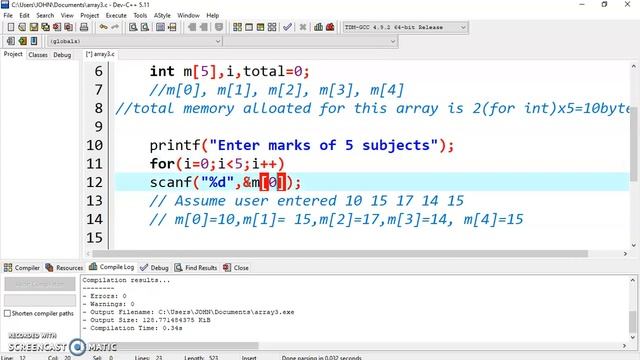
Task: Click the Find toolbar icon
Action: (133, 27)
